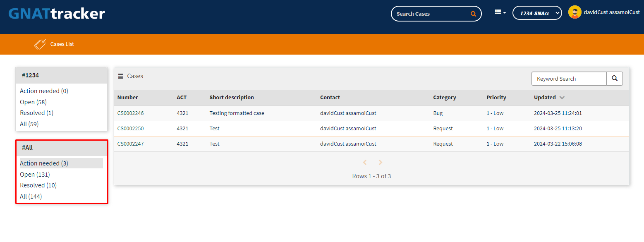Select Resolved (10) under #All
Viewport: 644px width, 242px height.
point(38,185)
